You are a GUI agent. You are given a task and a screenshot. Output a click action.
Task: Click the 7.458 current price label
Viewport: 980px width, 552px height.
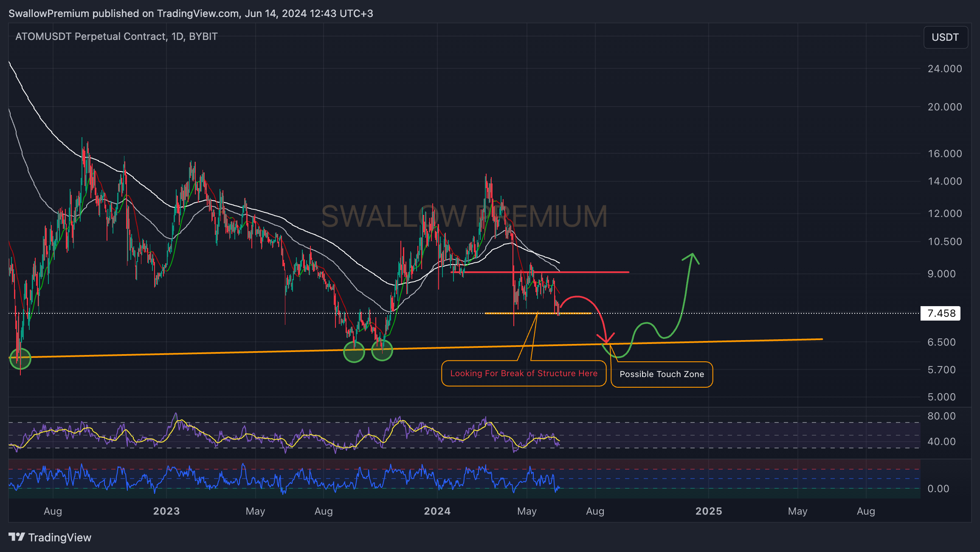point(941,313)
